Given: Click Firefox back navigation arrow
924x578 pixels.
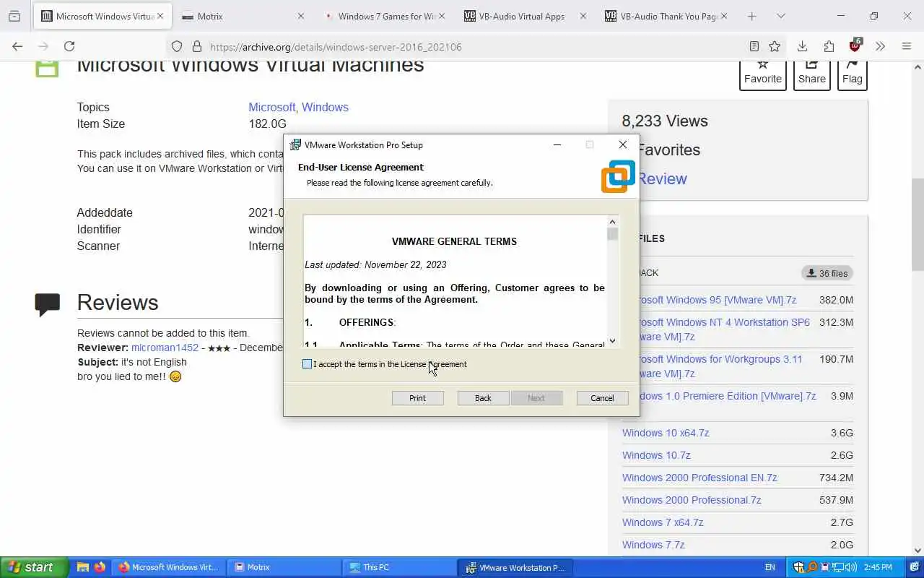Looking at the screenshot, I should click(x=17, y=46).
